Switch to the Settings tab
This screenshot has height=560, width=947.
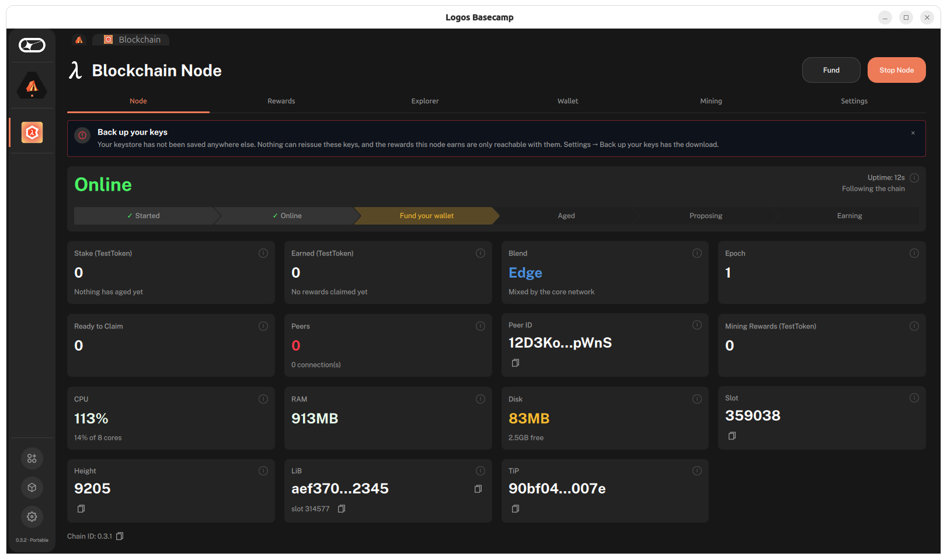tap(854, 101)
